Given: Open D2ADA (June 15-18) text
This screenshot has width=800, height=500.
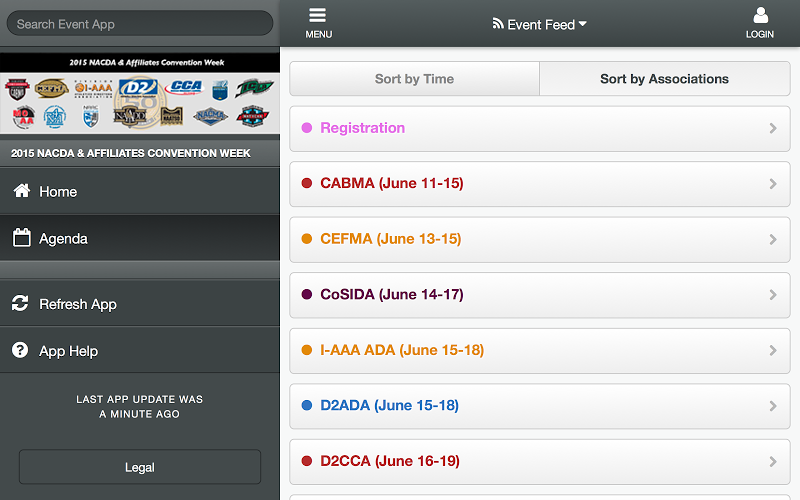Looking at the screenshot, I should 389,405.
